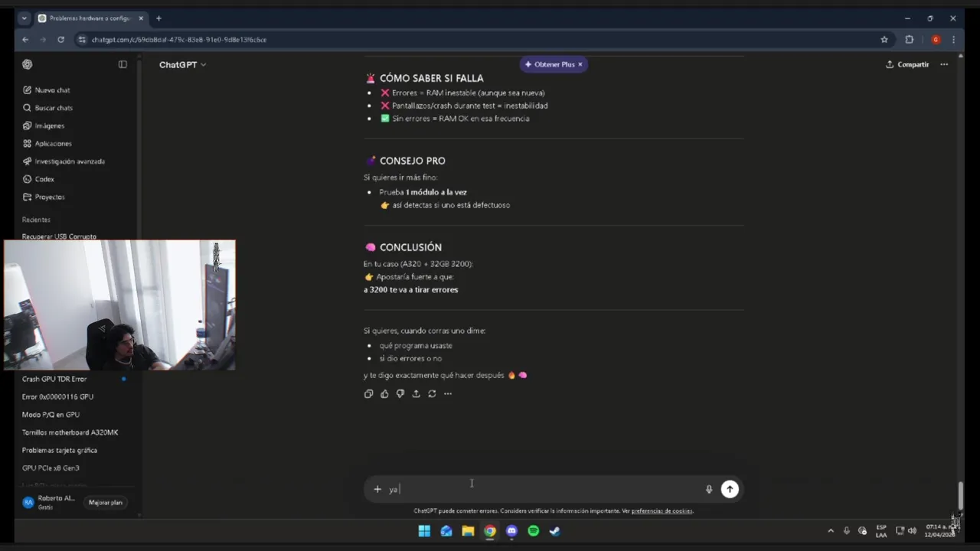Start voice dictation microphone in composer

click(709, 489)
